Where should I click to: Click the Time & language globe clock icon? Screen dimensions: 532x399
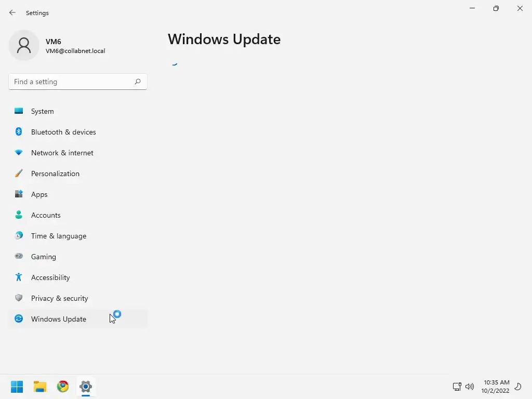point(19,235)
